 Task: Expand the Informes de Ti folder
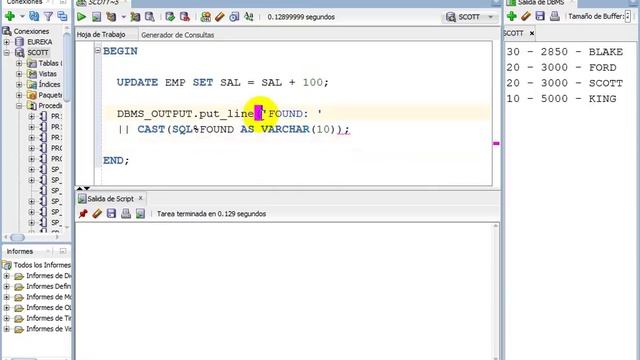point(7,318)
